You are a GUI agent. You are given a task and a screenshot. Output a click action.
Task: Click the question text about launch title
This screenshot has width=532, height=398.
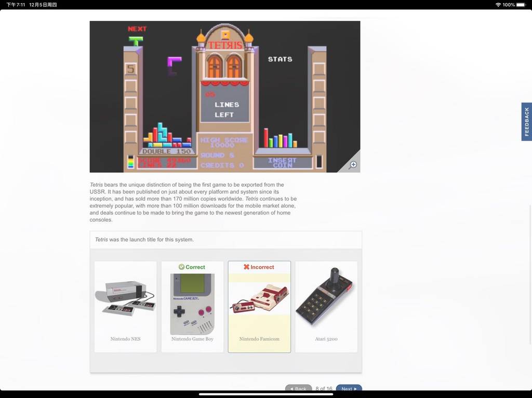pyautogui.click(x=144, y=239)
